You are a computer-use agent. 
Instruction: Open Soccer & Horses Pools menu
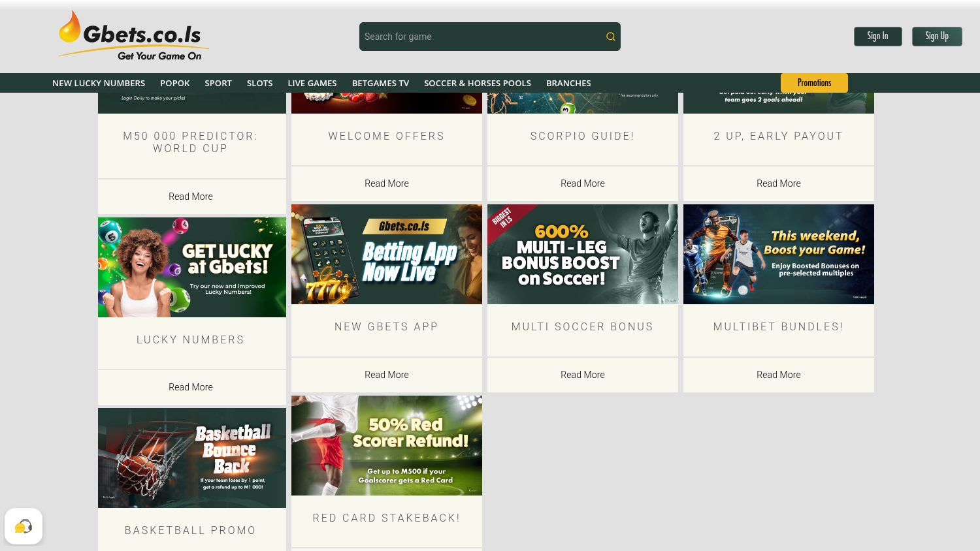coord(478,83)
